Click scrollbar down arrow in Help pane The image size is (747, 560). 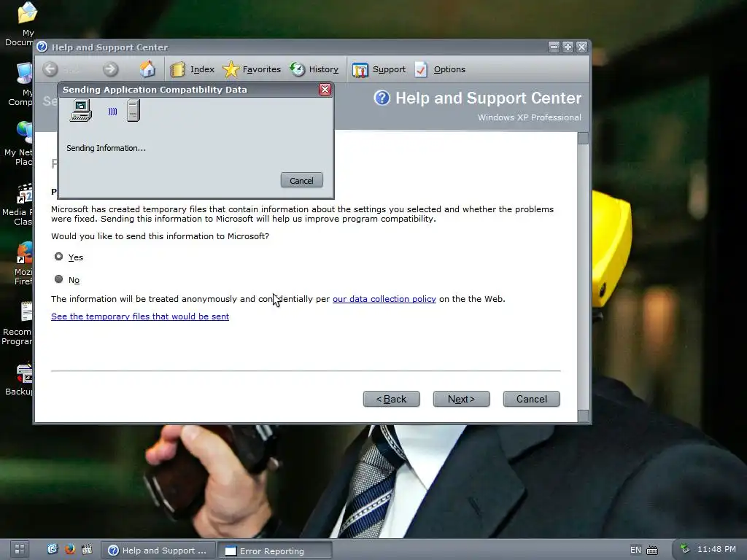(x=583, y=416)
